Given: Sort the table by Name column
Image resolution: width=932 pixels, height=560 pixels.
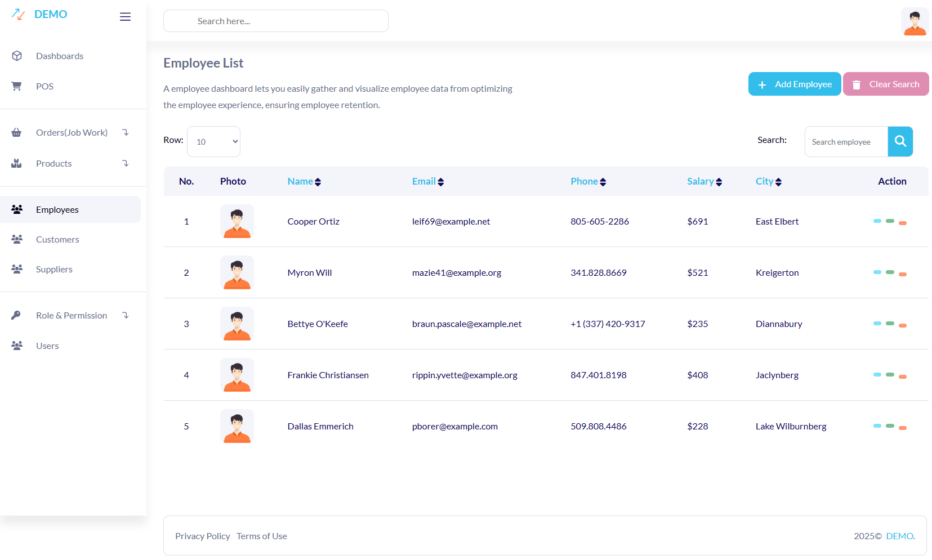Looking at the screenshot, I should pyautogui.click(x=304, y=181).
